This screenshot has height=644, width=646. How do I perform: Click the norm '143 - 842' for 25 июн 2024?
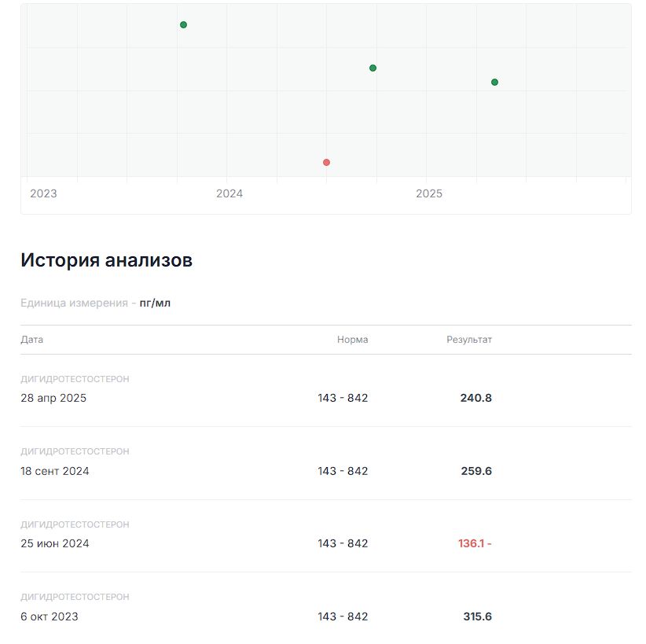343,543
